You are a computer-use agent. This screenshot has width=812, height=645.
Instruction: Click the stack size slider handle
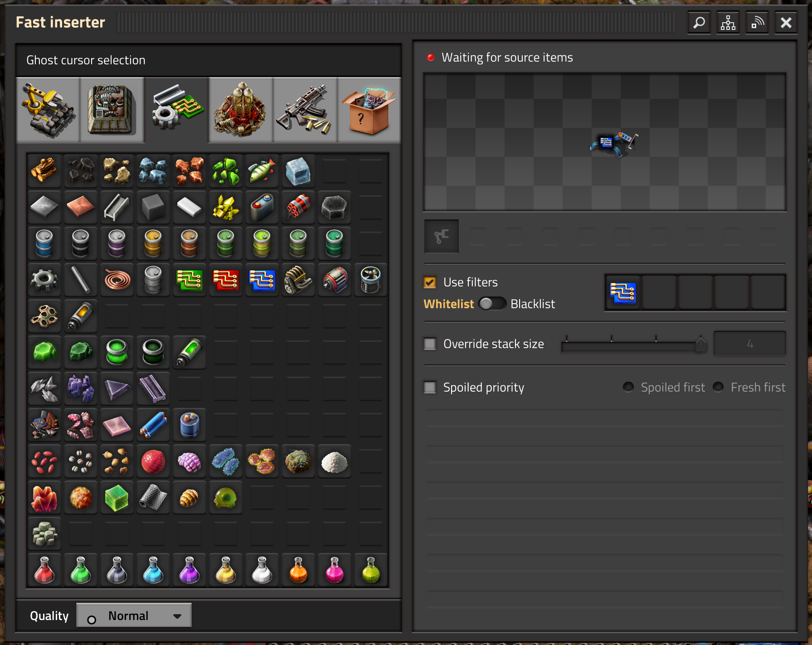click(700, 345)
